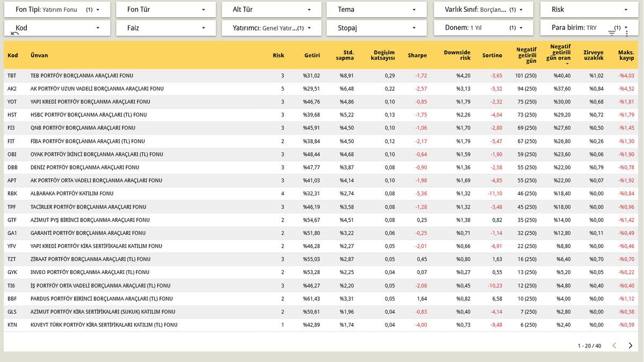Expand the Tema dropdown filter

[x=377, y=10]
